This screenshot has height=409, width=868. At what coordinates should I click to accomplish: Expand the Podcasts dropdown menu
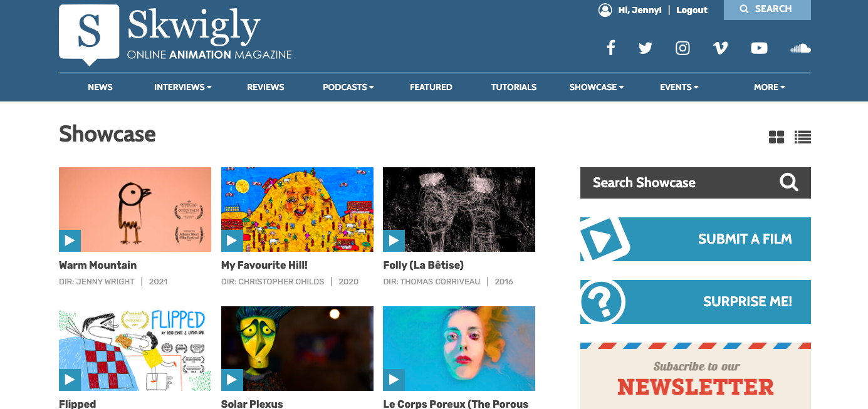tap(348, 87)
